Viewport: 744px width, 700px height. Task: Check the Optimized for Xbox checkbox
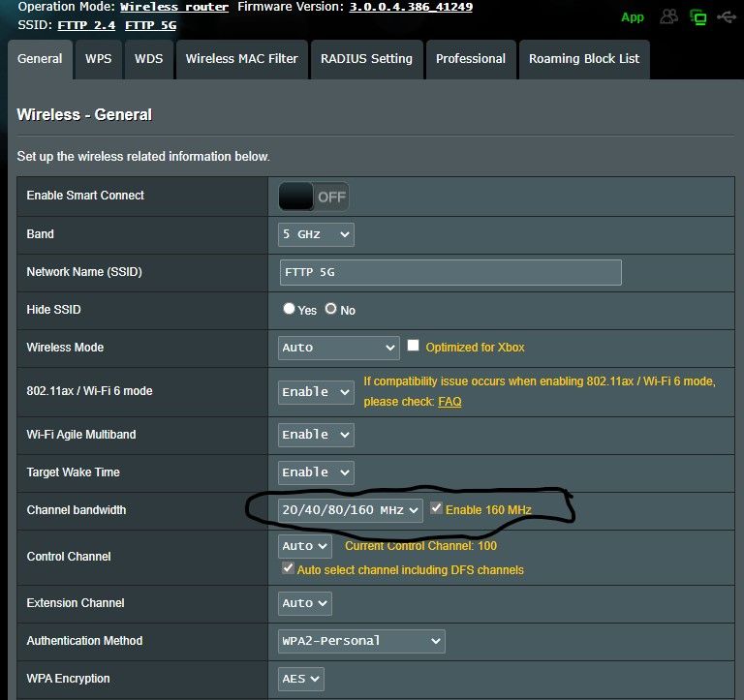[x=414, y=346]
